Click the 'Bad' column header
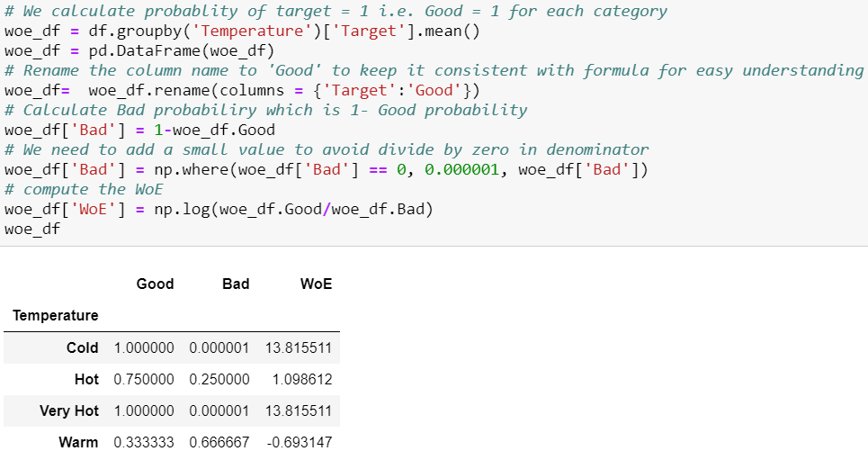 click(236, 284)
